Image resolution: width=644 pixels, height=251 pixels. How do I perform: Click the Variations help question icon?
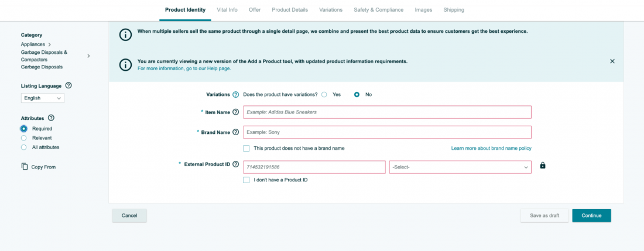point(235,95)
